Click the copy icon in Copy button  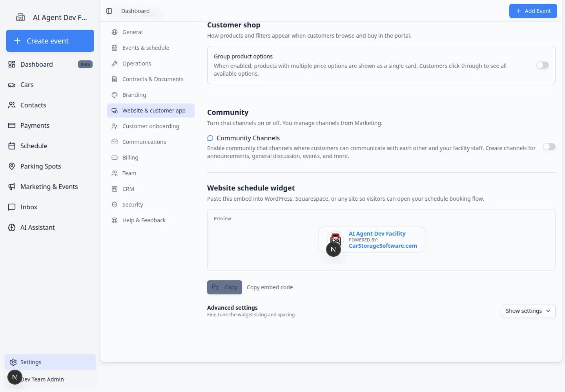[x=215, y=287]
